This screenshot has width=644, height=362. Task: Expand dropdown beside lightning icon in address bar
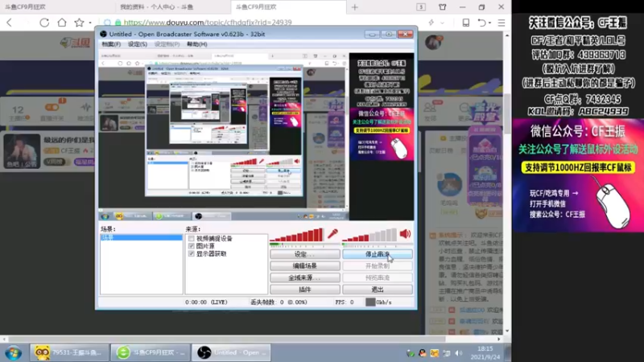pos(442,23)
